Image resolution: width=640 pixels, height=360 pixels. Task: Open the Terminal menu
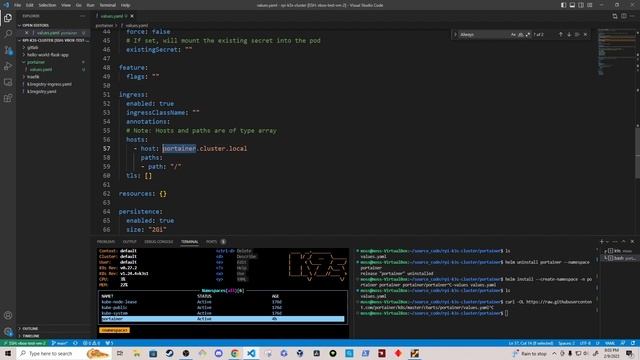(x=108, y=5)
